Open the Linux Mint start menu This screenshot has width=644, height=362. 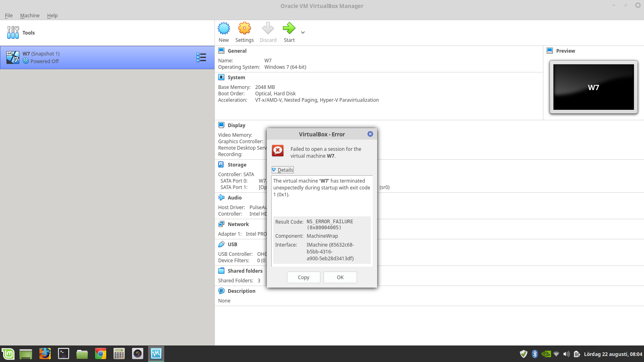click(8, 354)
